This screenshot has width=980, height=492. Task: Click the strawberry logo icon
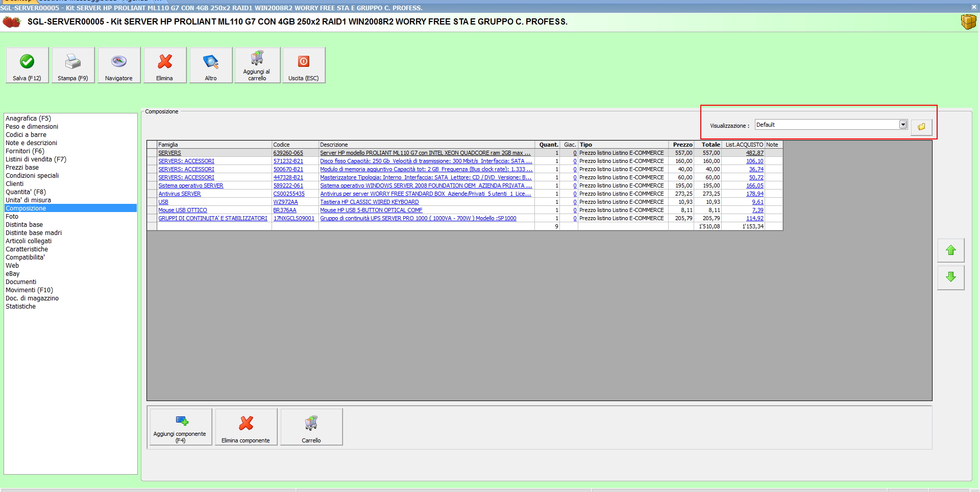pyautogui.click(x=12, y=22)
